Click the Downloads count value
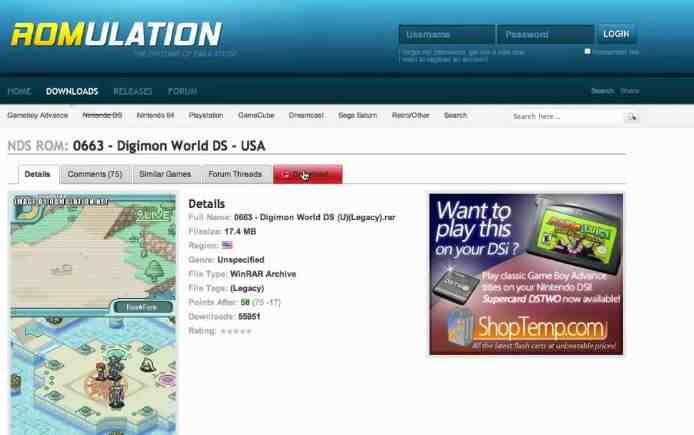The image size is (694, 435). (x=249, y=316)
